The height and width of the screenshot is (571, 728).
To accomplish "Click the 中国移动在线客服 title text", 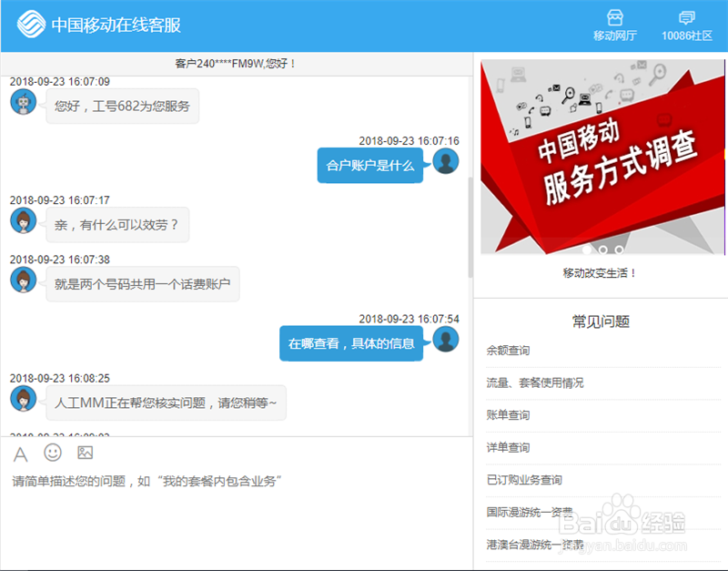I will pyautogui.click(x=116, y=25).
